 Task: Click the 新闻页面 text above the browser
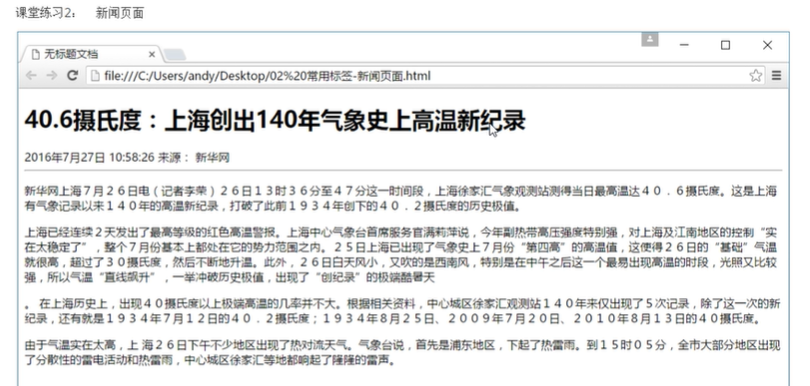coord(119,13)
